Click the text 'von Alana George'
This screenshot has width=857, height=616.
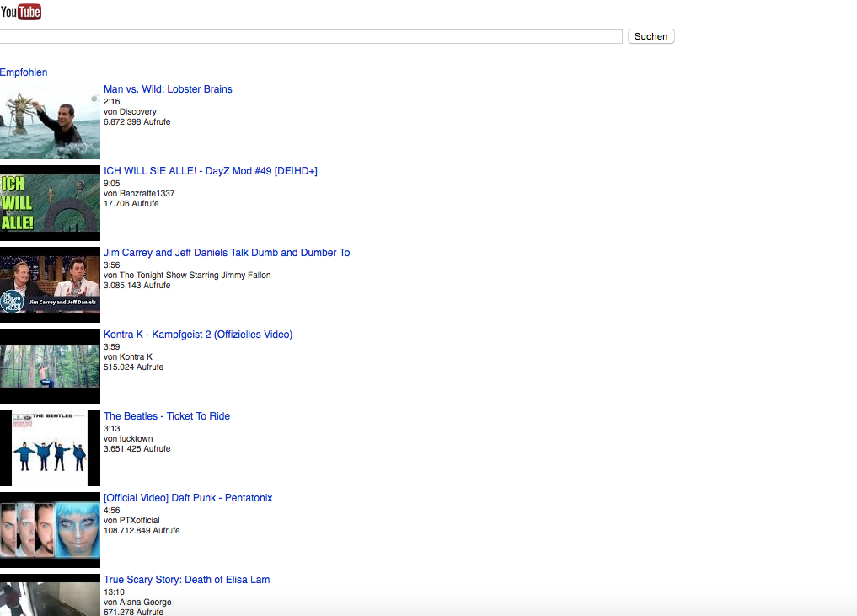click(137, 602)
